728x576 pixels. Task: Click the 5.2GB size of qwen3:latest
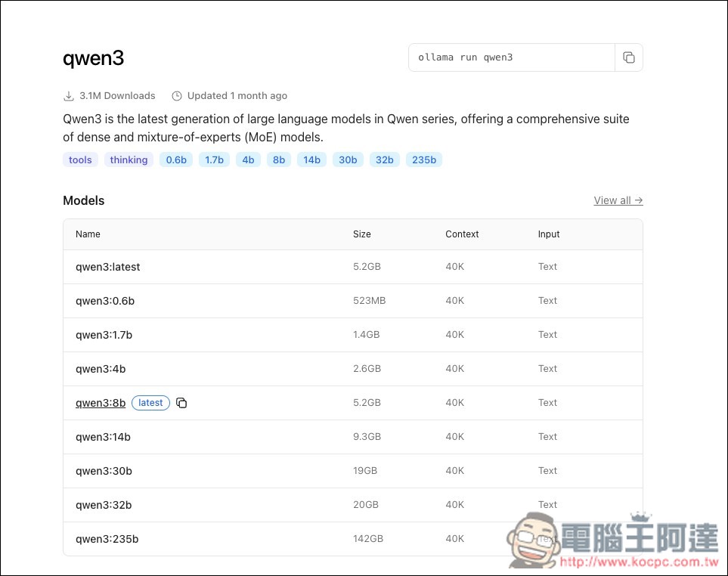(367, 266)
